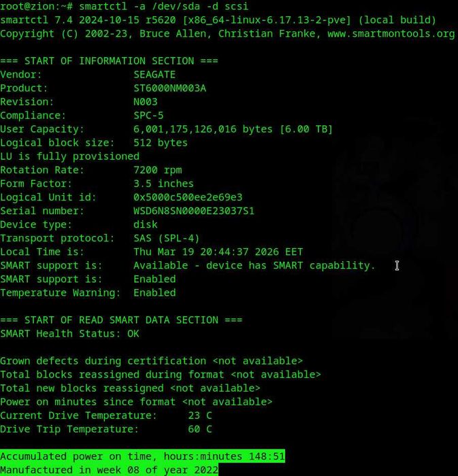This screenshot has width=458, height=476.
Task: Select the smartctl 7.4 version line
Action: click(218, 20)
